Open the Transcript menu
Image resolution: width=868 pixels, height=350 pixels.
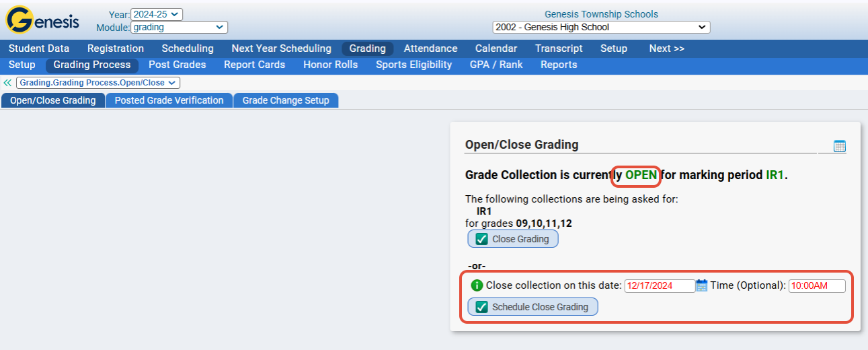point(559,48)
